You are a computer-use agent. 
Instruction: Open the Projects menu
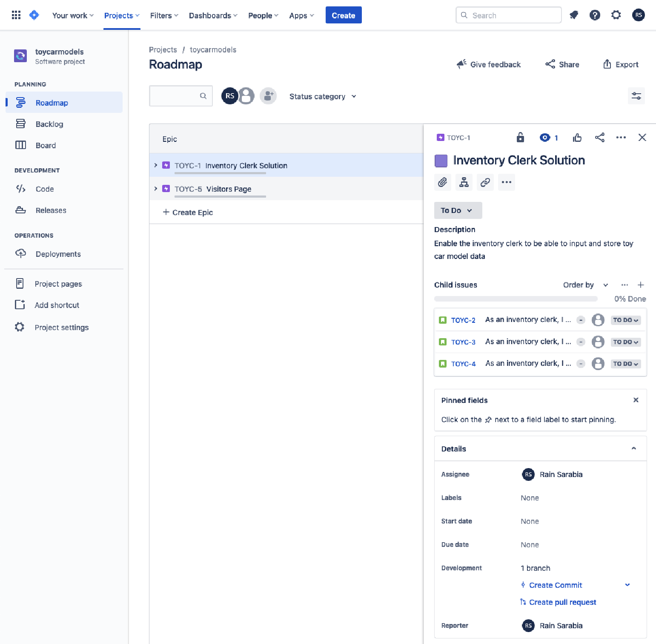click(x=122, y=15)
